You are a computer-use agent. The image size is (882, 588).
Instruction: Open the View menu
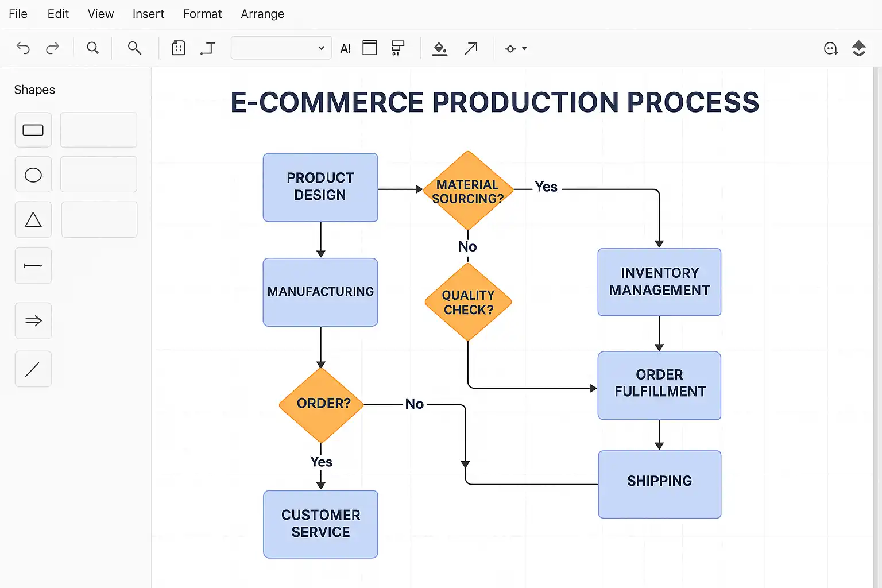point(100,14)
